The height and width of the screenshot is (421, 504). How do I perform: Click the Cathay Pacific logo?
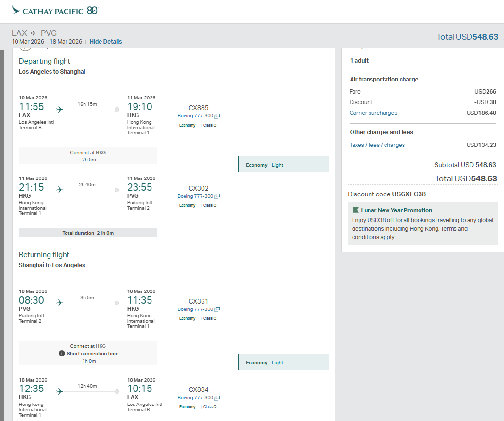pyautogui.click(x=48, y=10)
